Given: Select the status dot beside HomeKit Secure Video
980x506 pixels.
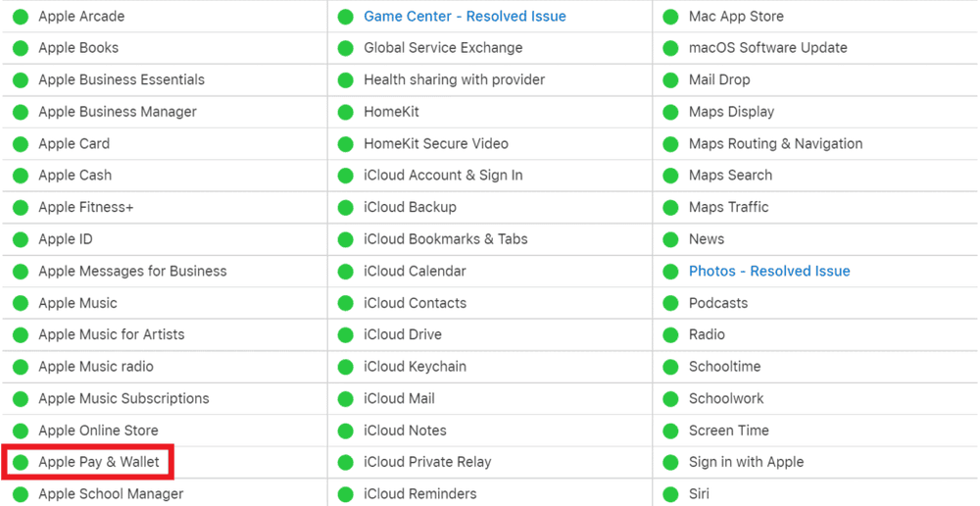Looking at the screenshot, I should click(x=346, y=144).
